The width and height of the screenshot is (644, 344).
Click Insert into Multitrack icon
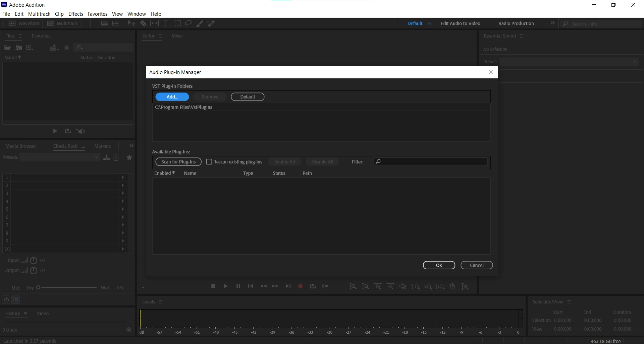click(x=54, y=48)
